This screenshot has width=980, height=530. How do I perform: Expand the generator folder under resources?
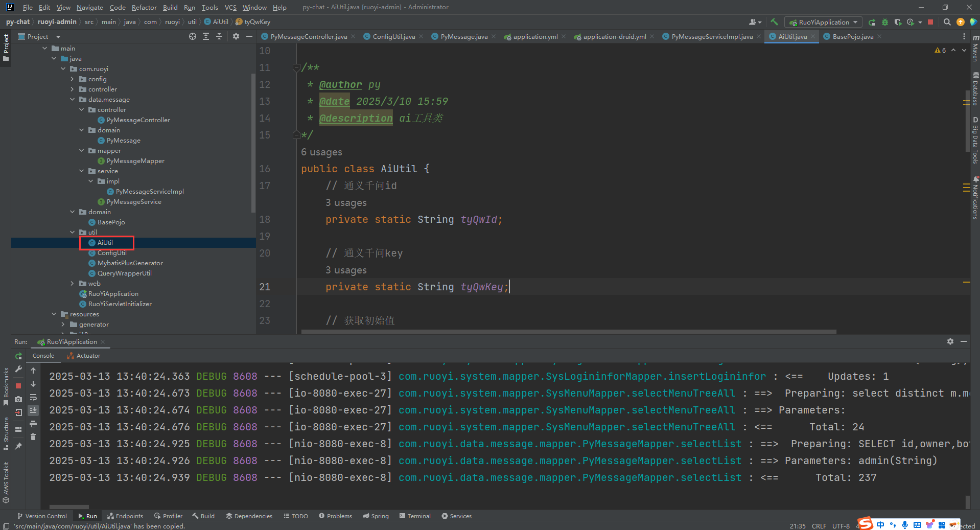click(x=63, y=325)
